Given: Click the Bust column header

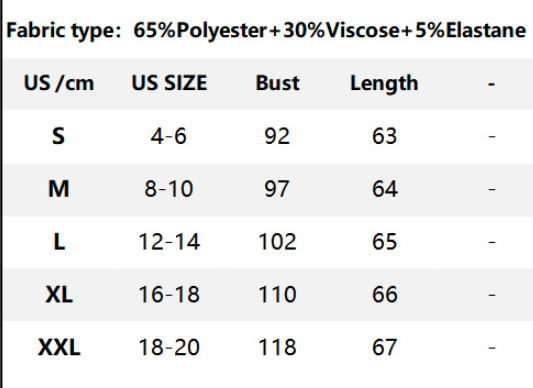Looking at the screenshot, I should (277, 83).
